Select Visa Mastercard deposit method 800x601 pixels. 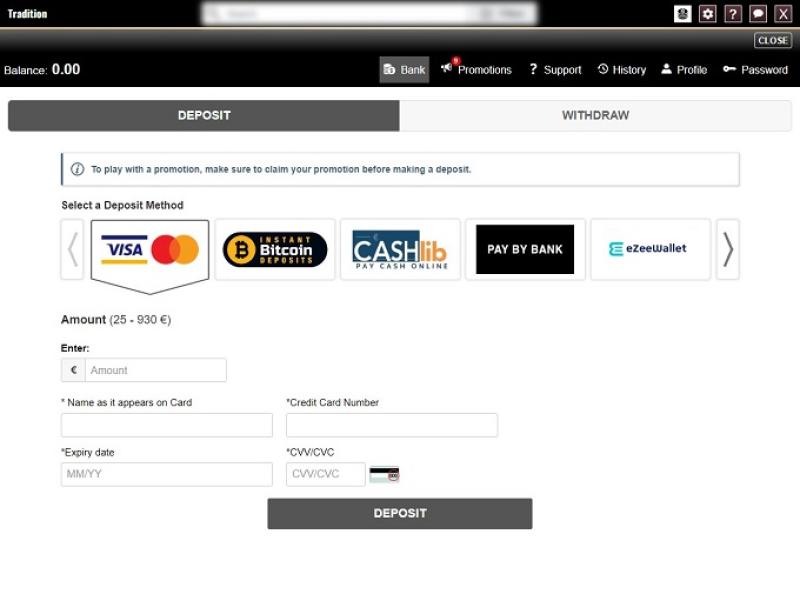pos(149,250)
